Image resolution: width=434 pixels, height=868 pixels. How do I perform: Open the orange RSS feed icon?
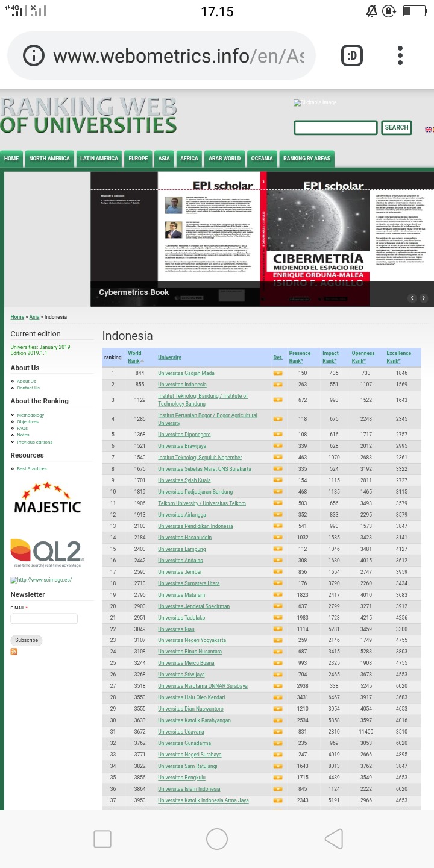click(x=14, y=652)
